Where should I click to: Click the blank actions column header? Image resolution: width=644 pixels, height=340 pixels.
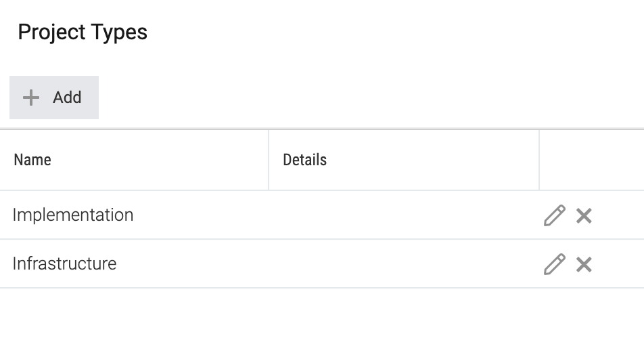click(591, 160)
